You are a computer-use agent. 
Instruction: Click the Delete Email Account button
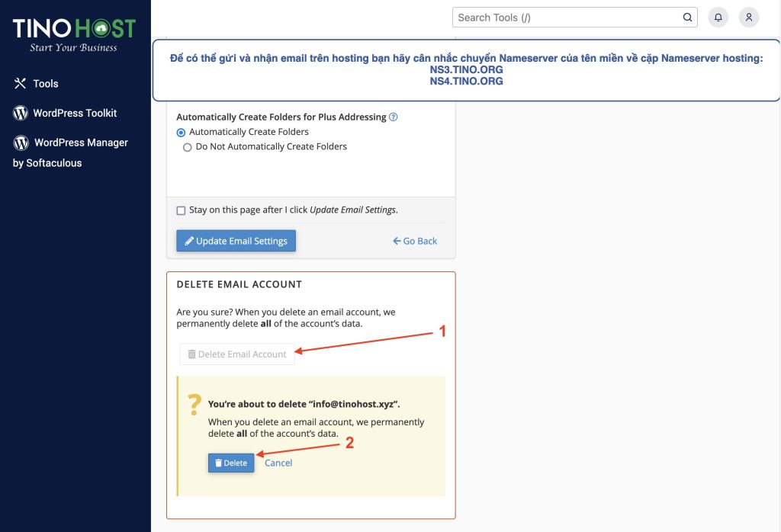(237, 354)
